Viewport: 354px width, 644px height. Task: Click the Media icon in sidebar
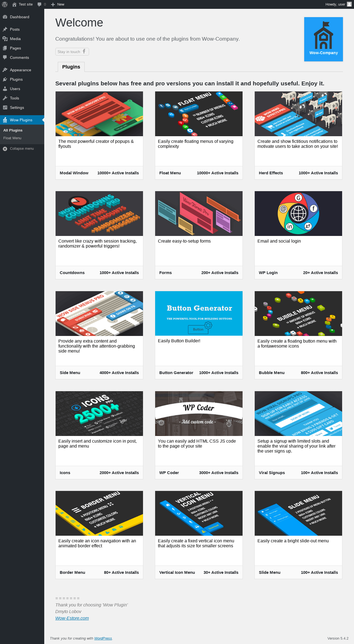click(5, 39)
